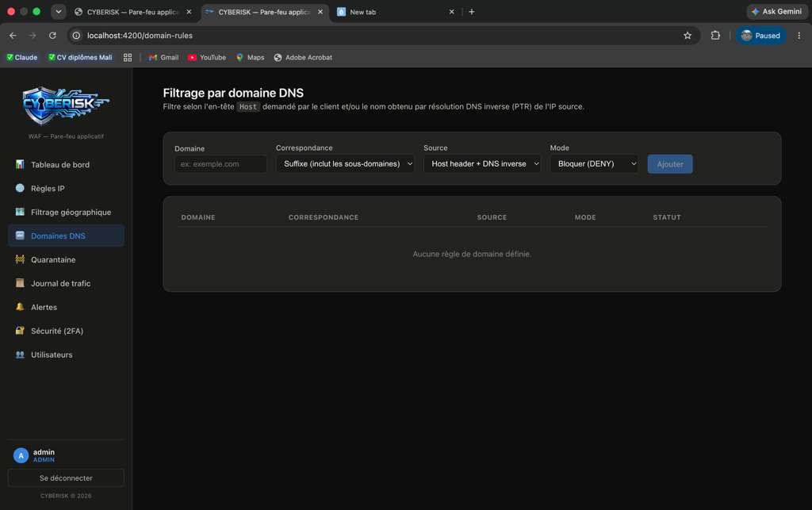Open a new browser tab
The width and height of the screenshot is (812, 510).
[471, 12]
